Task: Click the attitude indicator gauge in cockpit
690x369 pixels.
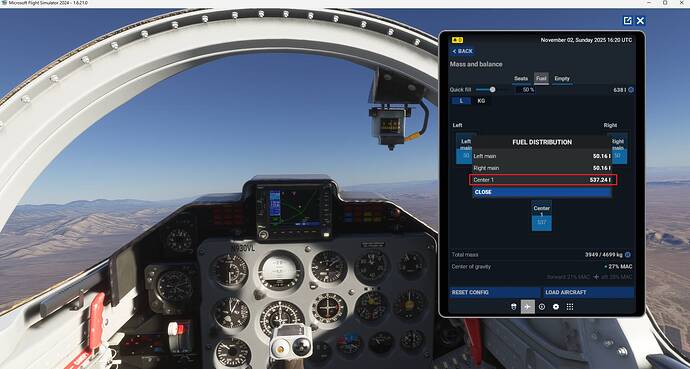Action: point(281,270)
